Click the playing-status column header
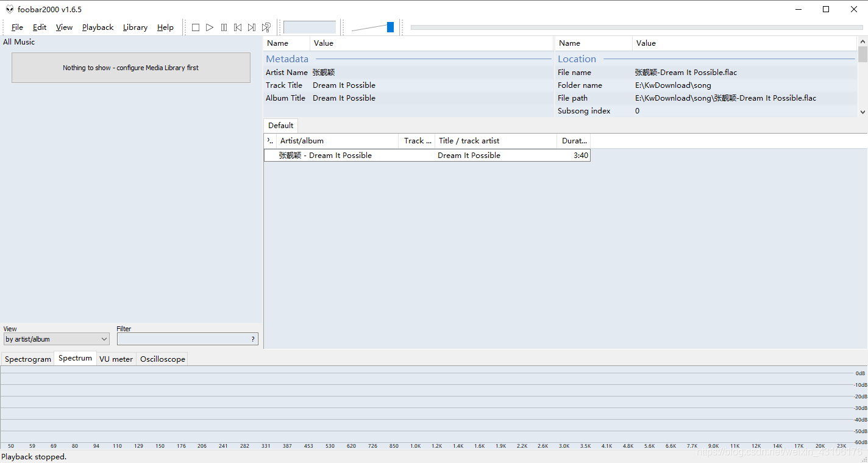 coord(270,141)
